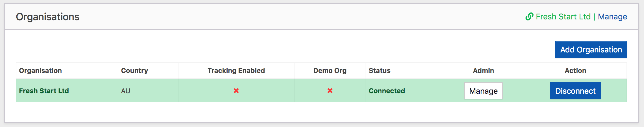
Task: Click the Admin column header
Action: [x=484, y=70]
